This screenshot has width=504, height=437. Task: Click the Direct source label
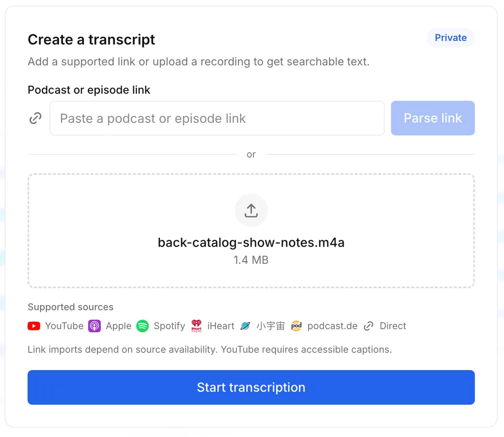[393, 326]
